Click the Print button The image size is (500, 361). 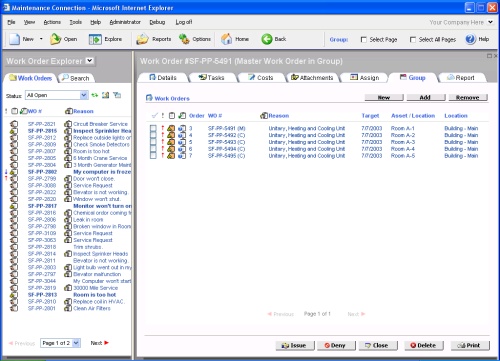470,345
